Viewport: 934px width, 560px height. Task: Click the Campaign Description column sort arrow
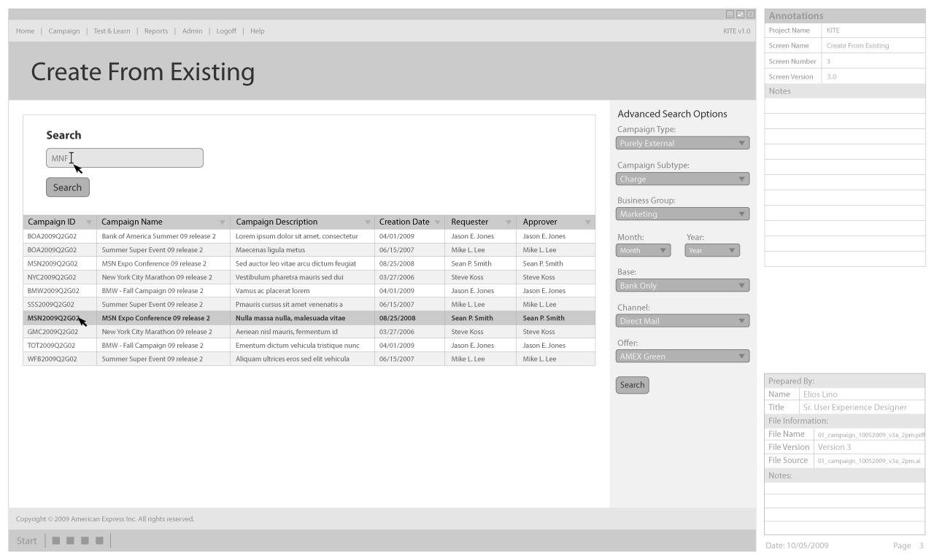point(368,222)
